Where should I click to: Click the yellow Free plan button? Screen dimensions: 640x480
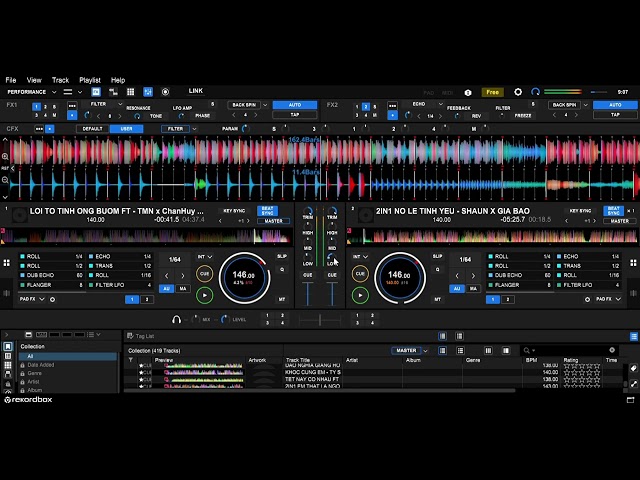(492, 92)
